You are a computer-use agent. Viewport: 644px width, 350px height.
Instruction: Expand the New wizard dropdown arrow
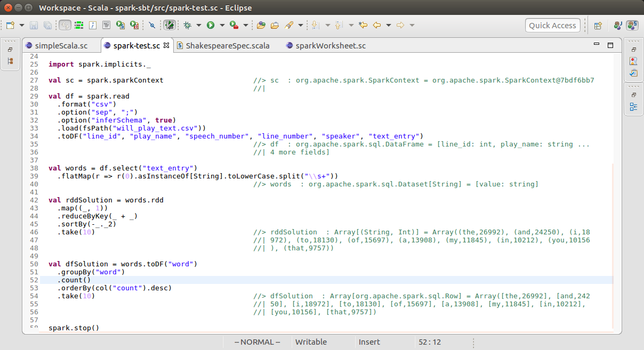point(21,25)
